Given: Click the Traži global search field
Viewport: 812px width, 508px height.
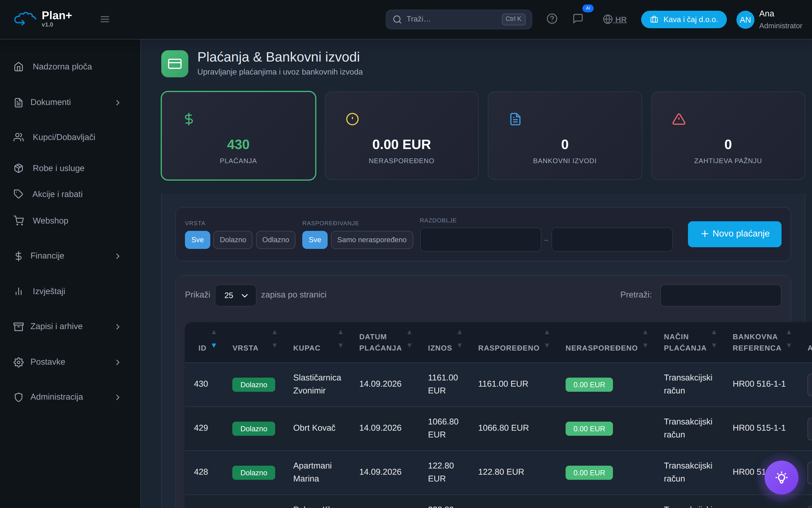Looking at the screenshot, I should click(459, 19).
